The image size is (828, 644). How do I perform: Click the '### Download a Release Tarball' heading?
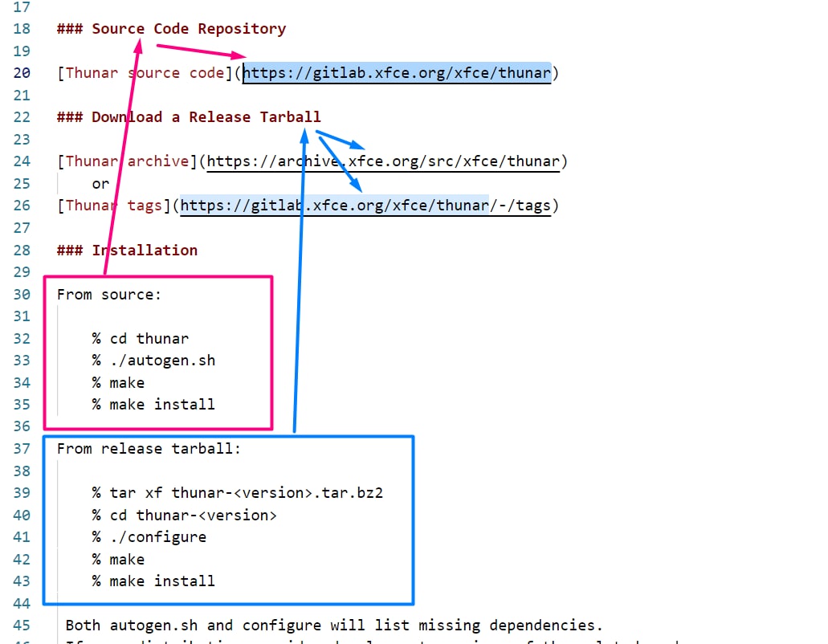189,116
